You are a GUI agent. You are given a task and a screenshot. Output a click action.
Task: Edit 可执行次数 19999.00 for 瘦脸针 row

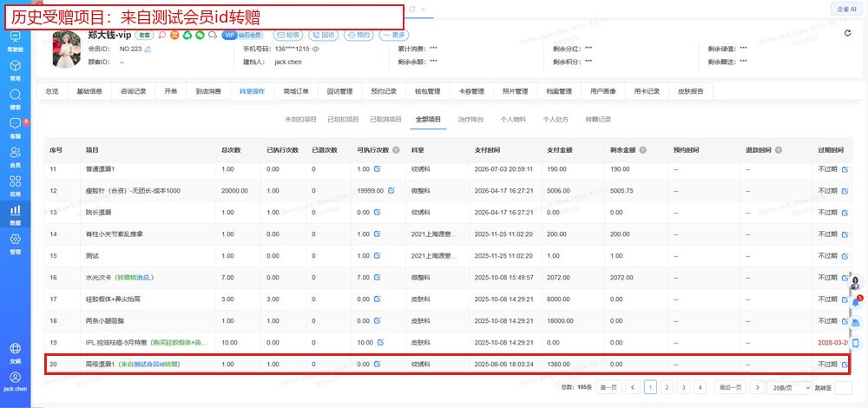tap(391, 190)
